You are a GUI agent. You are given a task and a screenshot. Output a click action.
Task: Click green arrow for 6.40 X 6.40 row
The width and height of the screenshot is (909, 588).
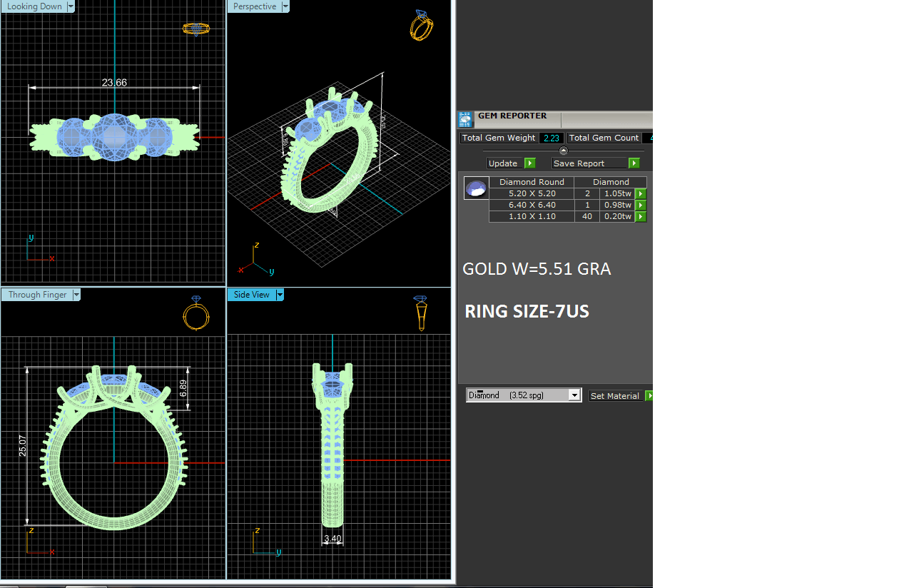(x=641, y=206)
